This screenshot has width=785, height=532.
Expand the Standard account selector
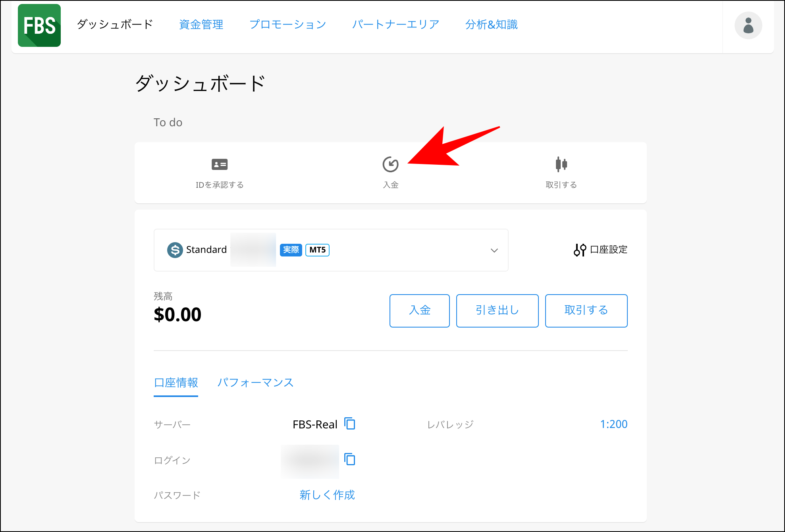[494, 250]
